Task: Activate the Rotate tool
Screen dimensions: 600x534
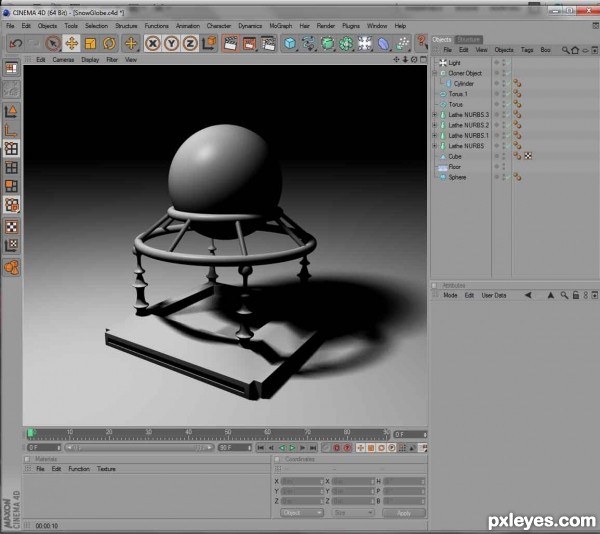Action: tap(109, 44)
